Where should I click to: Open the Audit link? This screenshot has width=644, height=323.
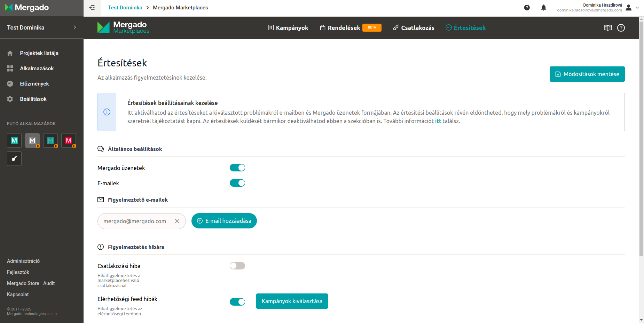49,283
